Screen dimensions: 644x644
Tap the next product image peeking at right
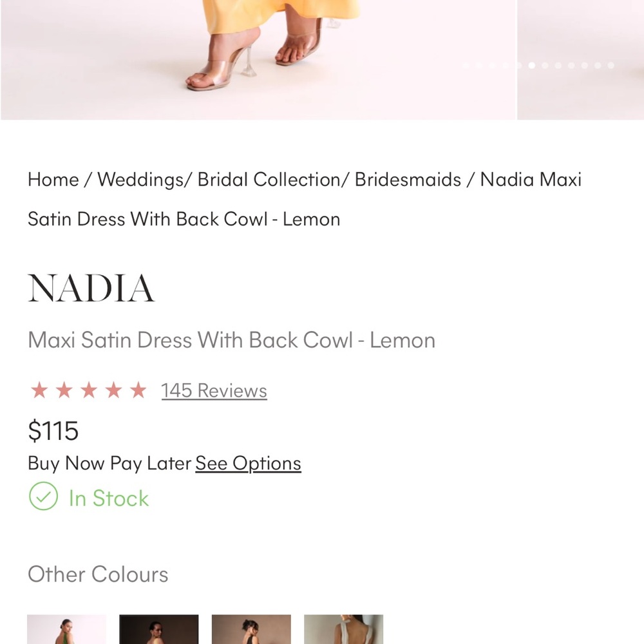coord(580,59)
